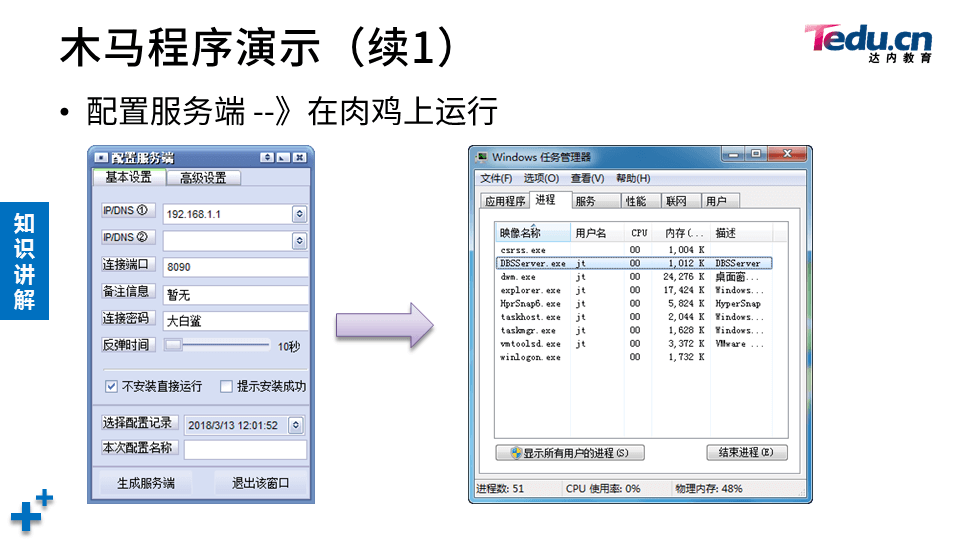Image resolution: width=960 pixels, height=540 pixels.
Task: Sort by CPU column header
Action: (639, 233)
